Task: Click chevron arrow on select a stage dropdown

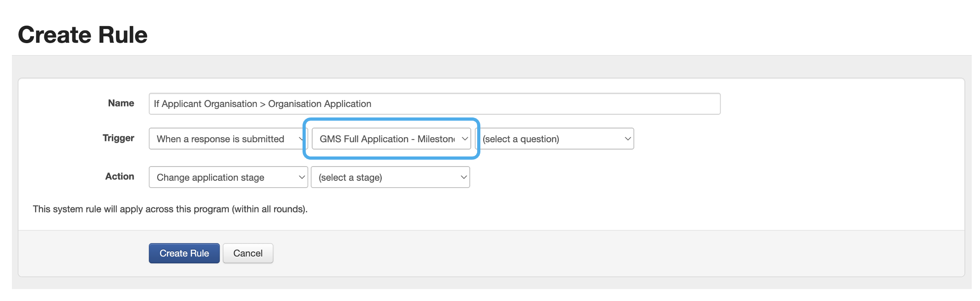Action: tap(463, 177)
